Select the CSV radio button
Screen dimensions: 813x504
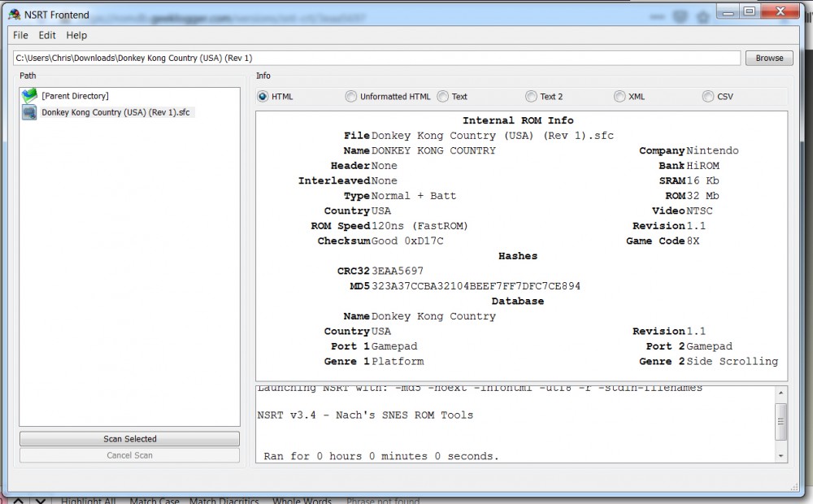point(708,97)
